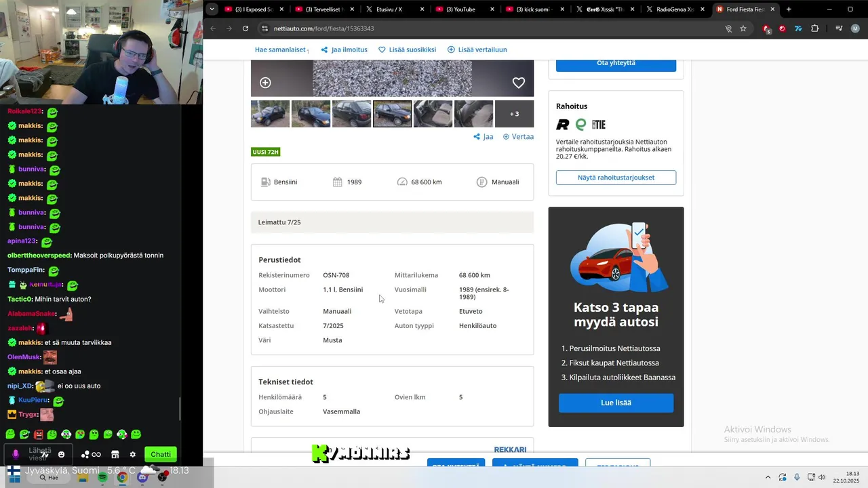Open the browser extensions puzzle menu
This screenshot has height=488, width=868.
[814, 28]
